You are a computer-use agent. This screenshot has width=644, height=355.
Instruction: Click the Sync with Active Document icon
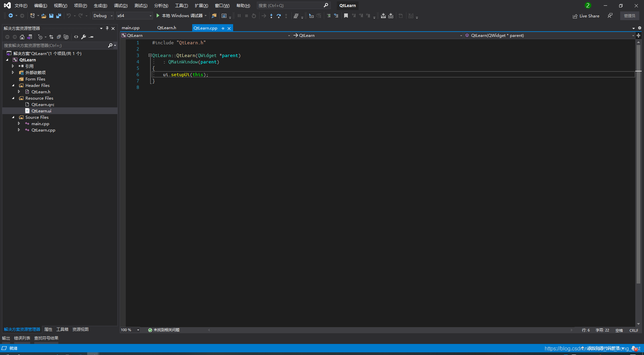pos(51,37)
